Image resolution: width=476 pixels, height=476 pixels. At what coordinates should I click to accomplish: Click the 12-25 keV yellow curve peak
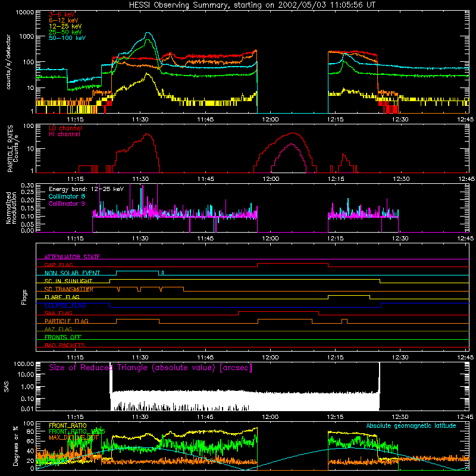point(147,73)
